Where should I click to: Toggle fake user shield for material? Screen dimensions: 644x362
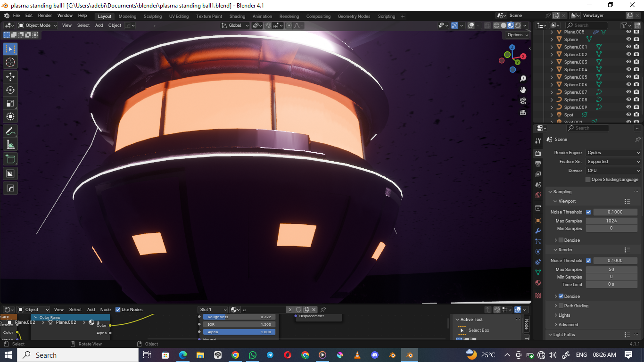tap(298, 310)
